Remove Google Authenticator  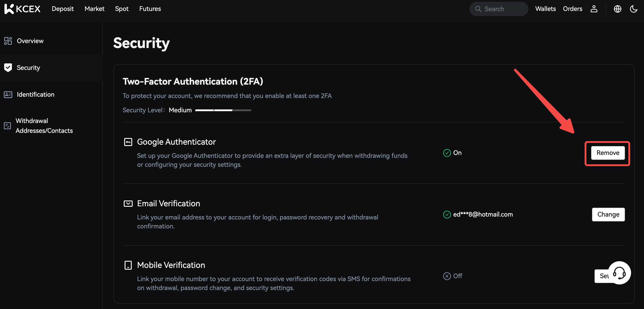tap(608, 153)
